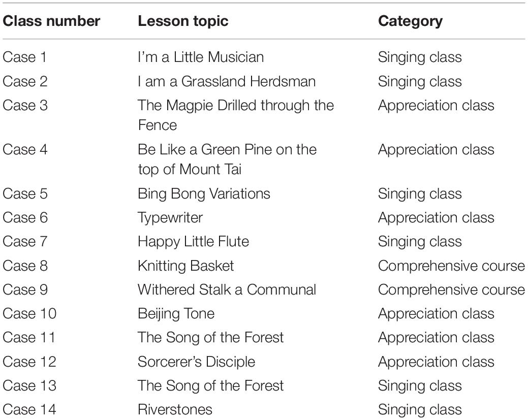Click 'I'm a Little Musician' lesson topic
The width and height of the screenshot is (528, 420).
(x=201, y=57)
